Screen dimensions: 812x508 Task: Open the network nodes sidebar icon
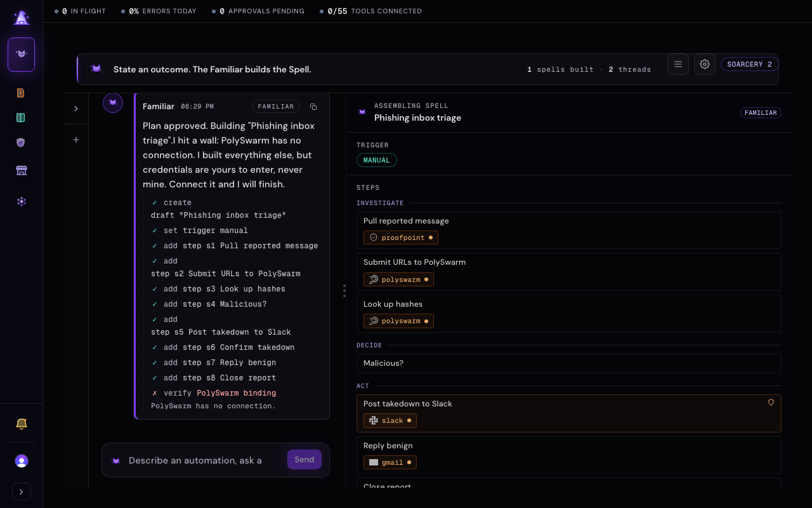[x=21, y=201]
